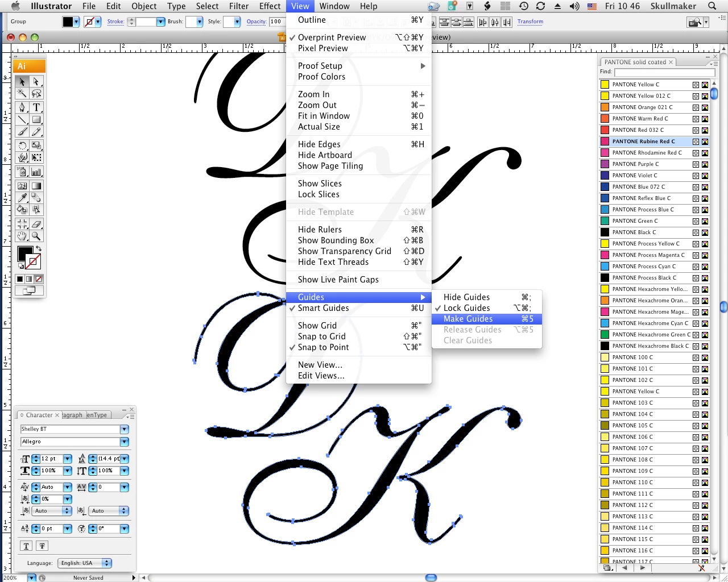Toggle Lock Guides in submenu
Viewport: 728px width, 582px height.
(x=487, y=308)
